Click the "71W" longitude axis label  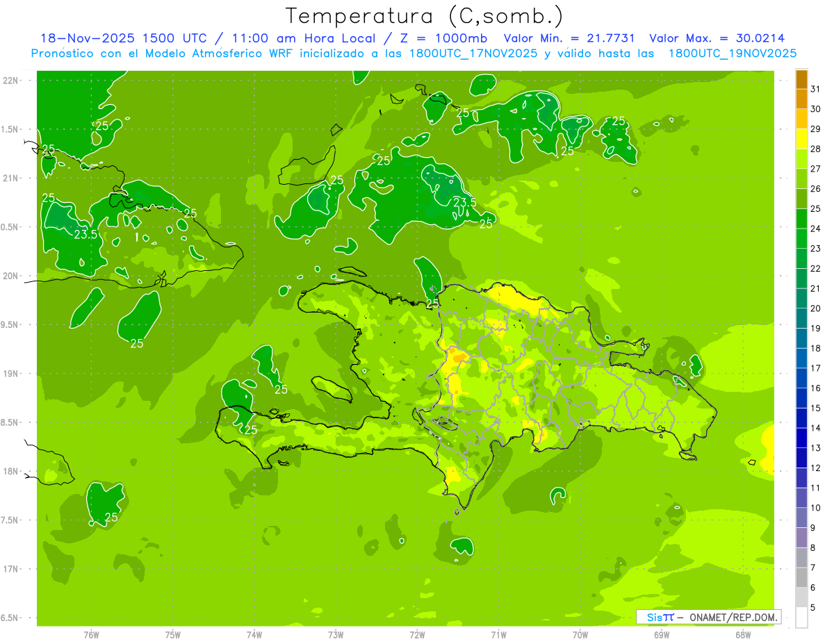[x=498, y=634]
